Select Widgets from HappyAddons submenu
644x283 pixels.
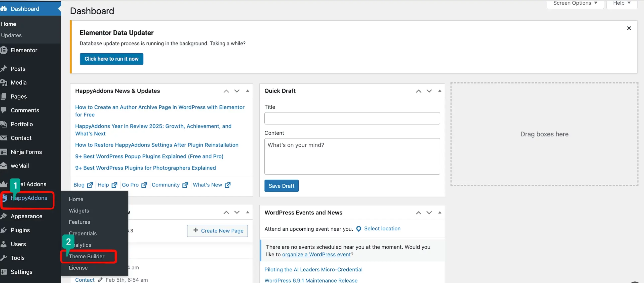click(x=79, y=211)
